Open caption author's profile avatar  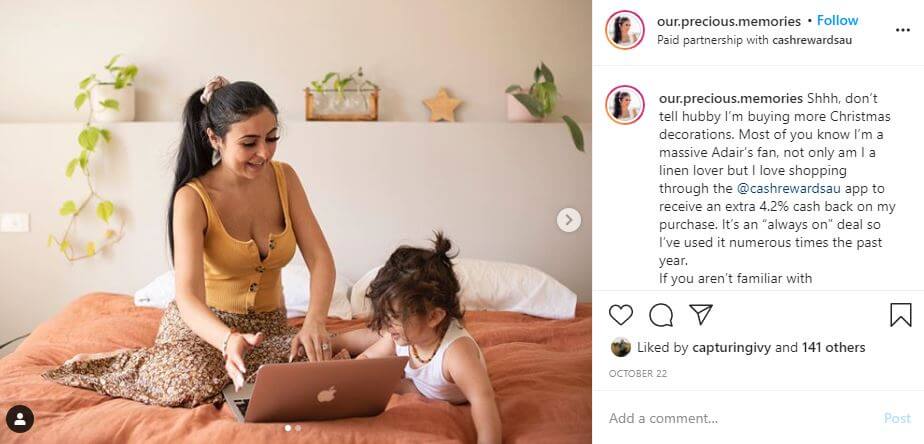tap(625, 104)
